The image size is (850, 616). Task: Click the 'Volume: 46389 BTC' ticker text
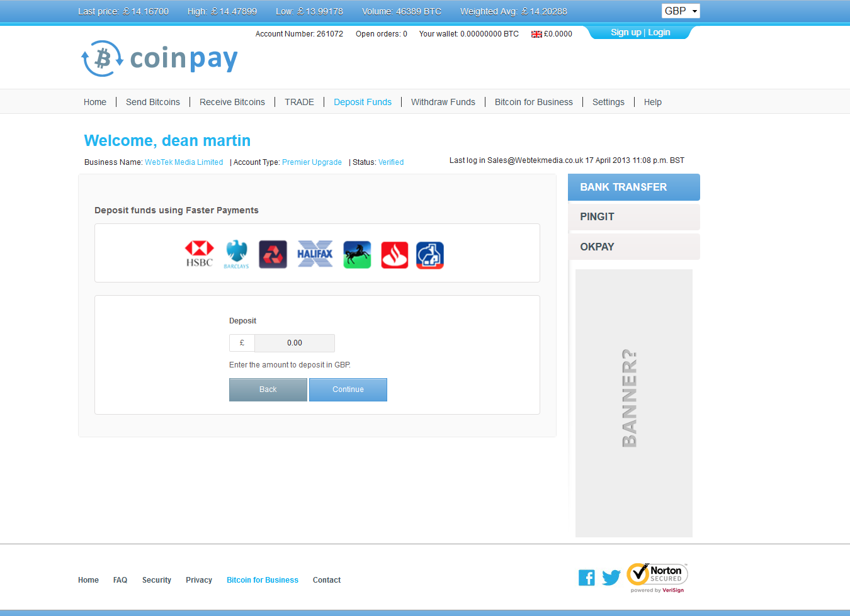(x=402, y=11)
